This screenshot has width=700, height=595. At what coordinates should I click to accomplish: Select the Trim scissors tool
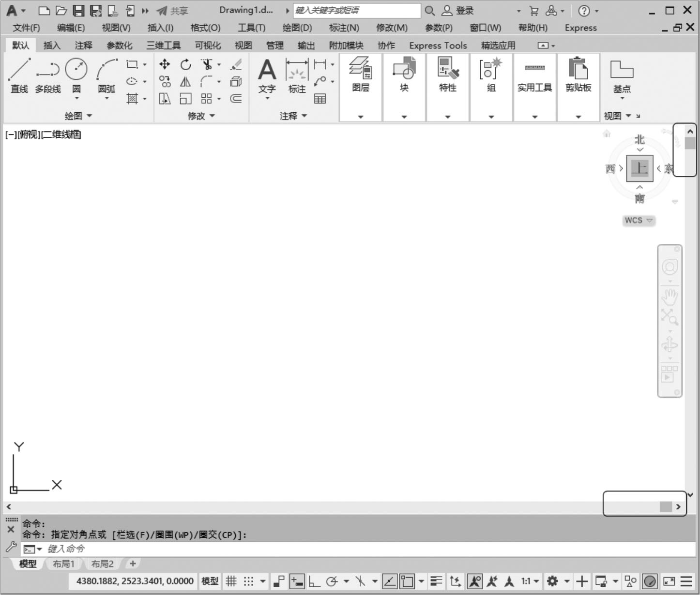coord(207,64)
